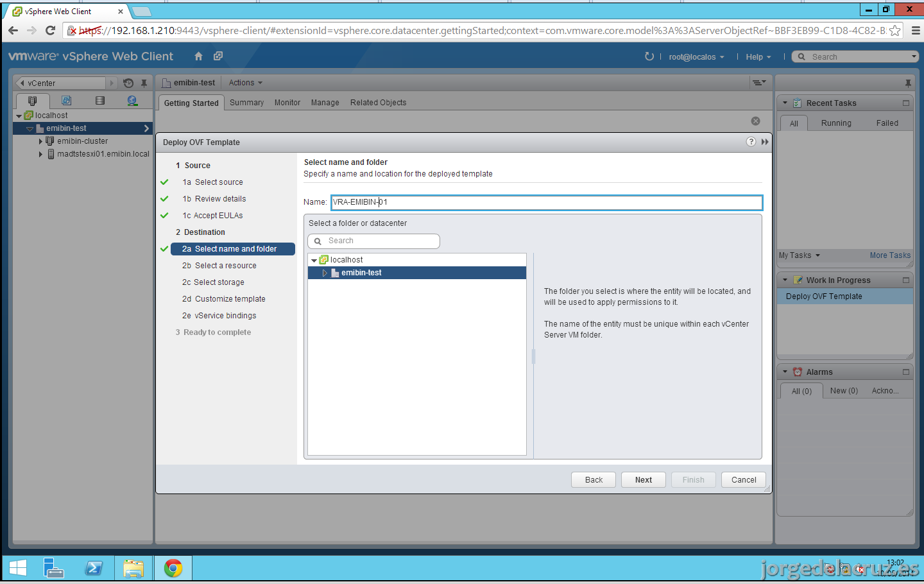Switch to Hosts and Clusters inventory view
Viewport: 924px width, 584px height.
click(33, 101)
